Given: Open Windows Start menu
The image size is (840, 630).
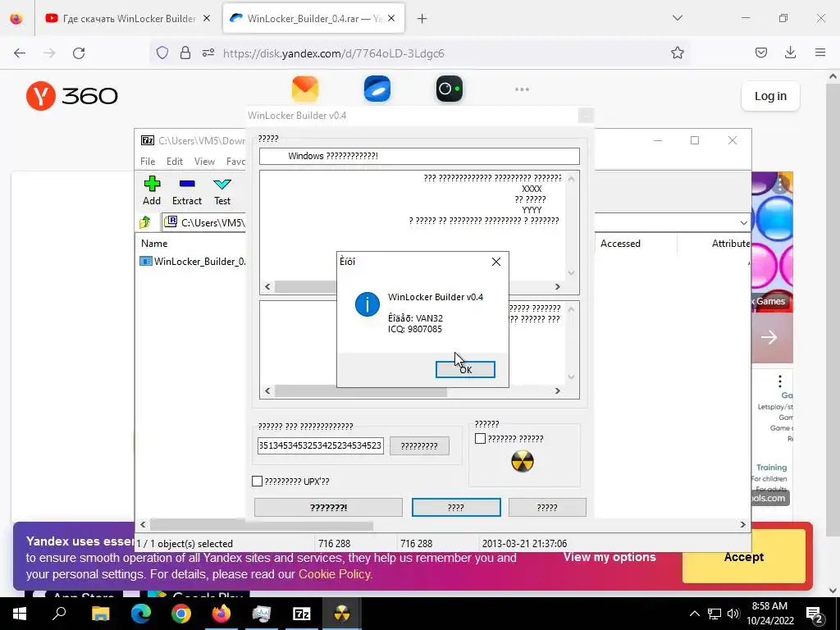Looking at the screenshot, I should coord(20,614).
